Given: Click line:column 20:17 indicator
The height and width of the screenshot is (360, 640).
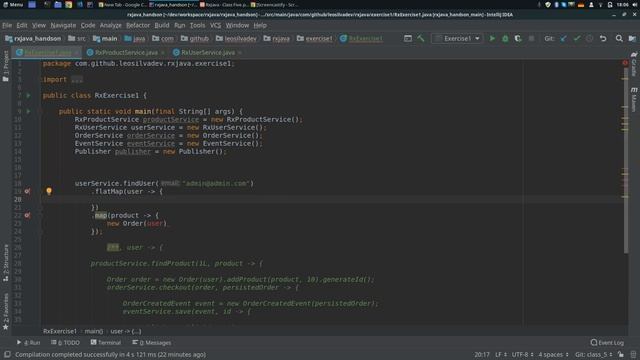Looking at the screenshot, I should pos(482,354).
